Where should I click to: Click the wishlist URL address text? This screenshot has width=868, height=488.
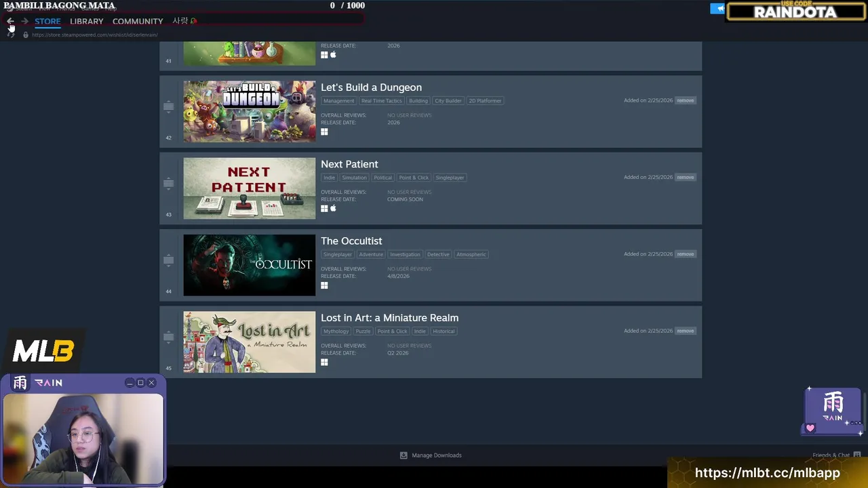[x=95, y=35]
